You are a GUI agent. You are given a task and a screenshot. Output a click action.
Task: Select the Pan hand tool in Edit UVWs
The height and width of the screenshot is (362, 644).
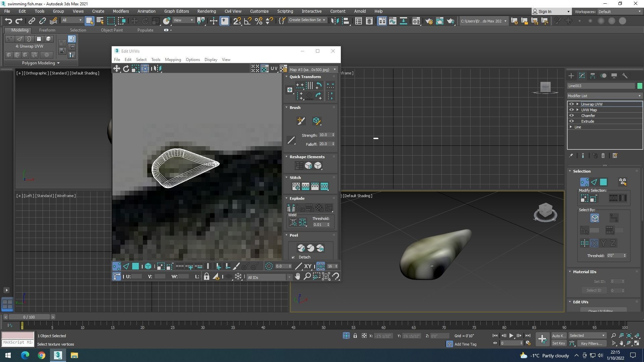coord(297,277)
